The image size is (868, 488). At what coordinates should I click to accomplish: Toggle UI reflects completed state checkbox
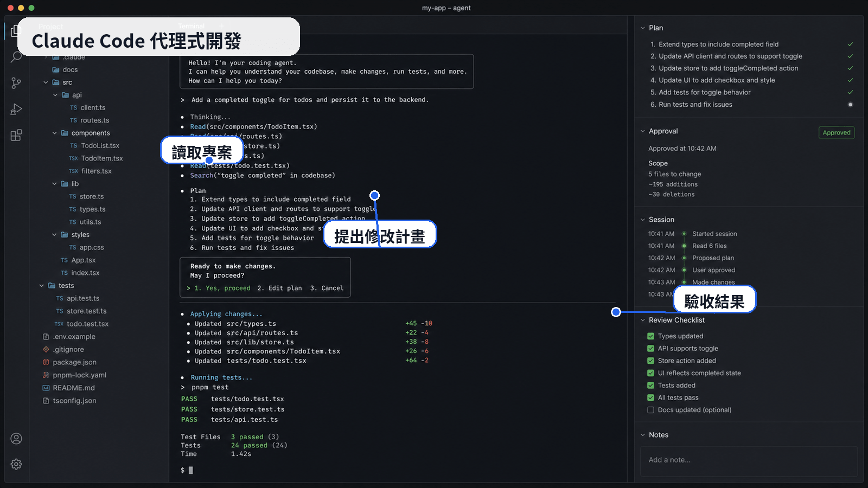pyautogui.click(x=650, y=373)
